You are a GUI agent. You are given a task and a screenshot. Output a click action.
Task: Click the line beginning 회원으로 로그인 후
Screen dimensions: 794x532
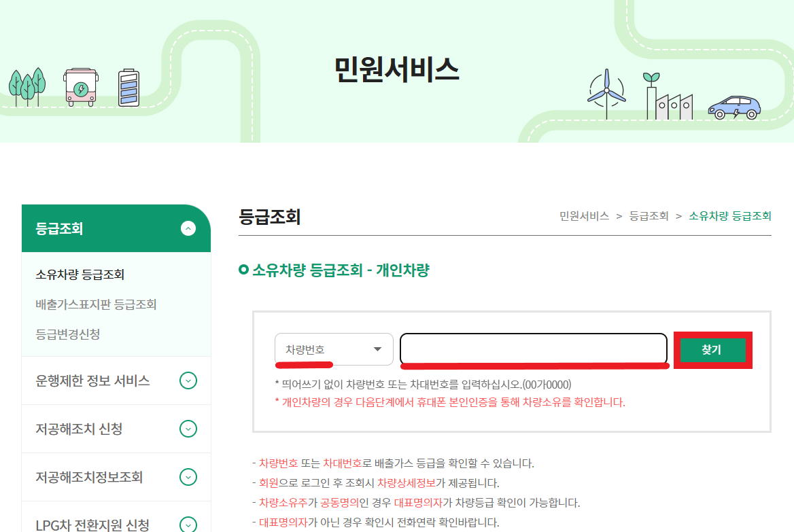[376, 483]
